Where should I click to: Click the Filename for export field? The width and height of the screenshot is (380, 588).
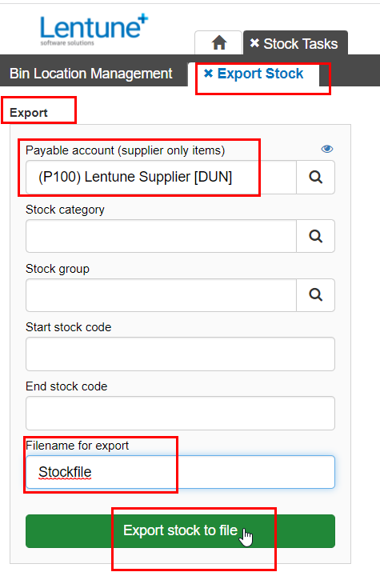pyautogui.click(x=180, y=472)
